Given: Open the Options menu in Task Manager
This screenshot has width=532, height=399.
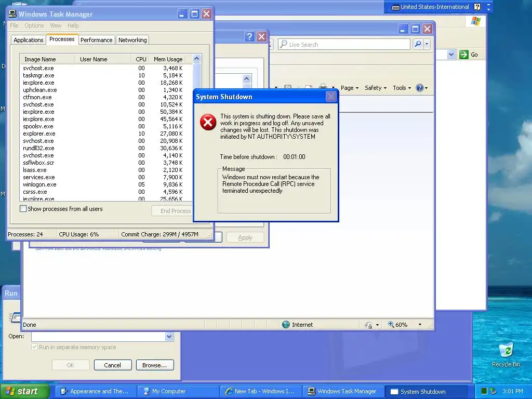Looking at the screenshot, I should pos(34,25).
